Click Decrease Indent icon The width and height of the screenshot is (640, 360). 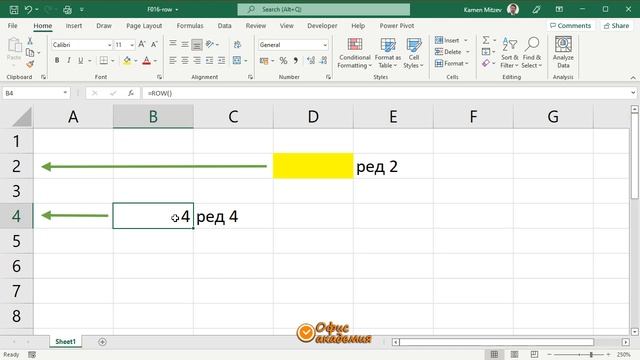point(209,60)
